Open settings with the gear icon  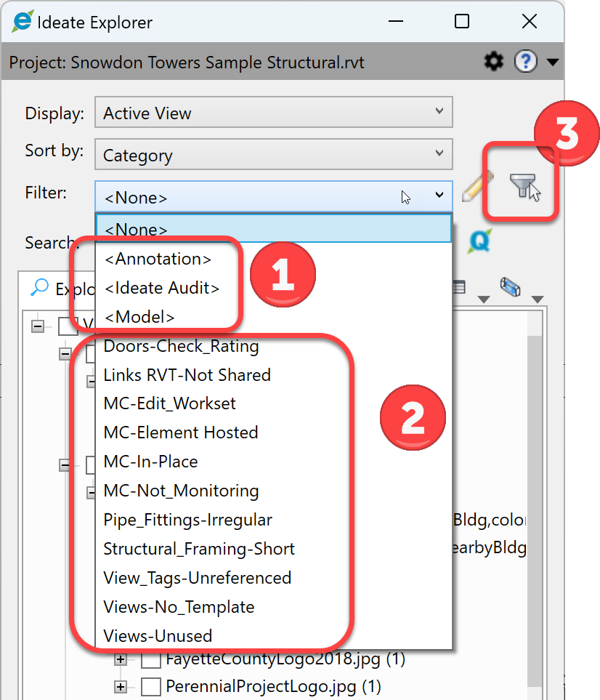(494, 61)
